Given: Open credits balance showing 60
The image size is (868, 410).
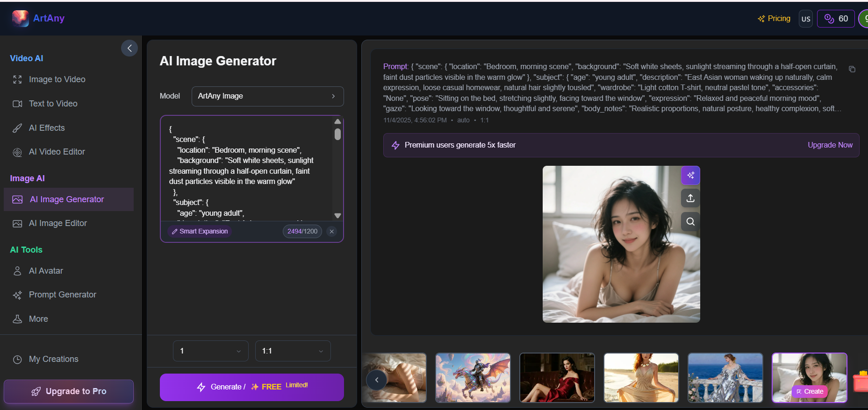Looking at the screenshot, I should (x=836, y=19).
